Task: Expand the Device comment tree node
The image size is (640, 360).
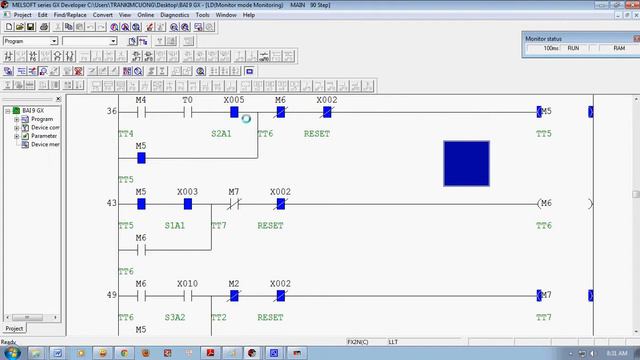Action: click(16, 128)
